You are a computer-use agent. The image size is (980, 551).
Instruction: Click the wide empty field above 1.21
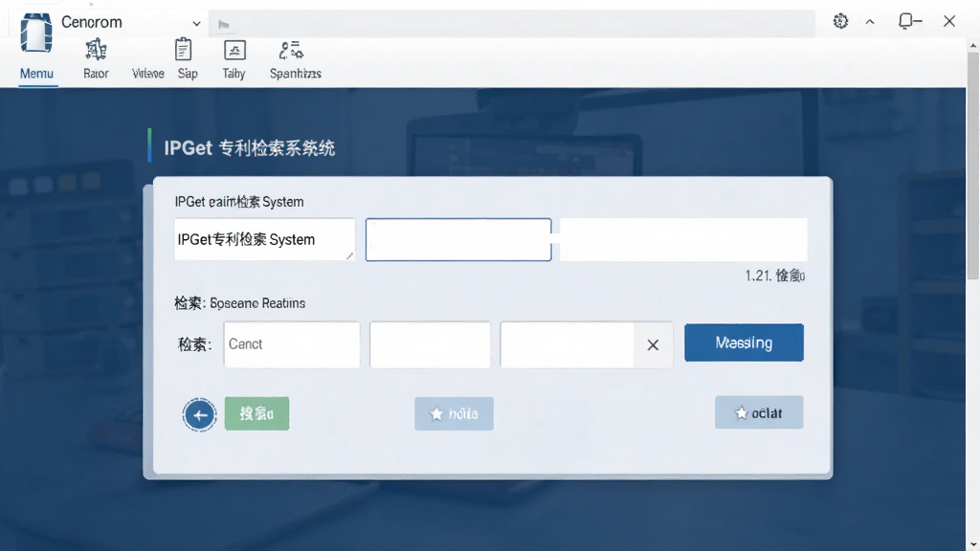tap(683, 239)
